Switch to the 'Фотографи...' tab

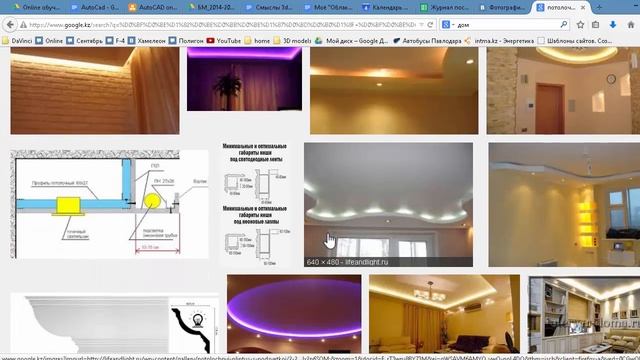point(503,7)
